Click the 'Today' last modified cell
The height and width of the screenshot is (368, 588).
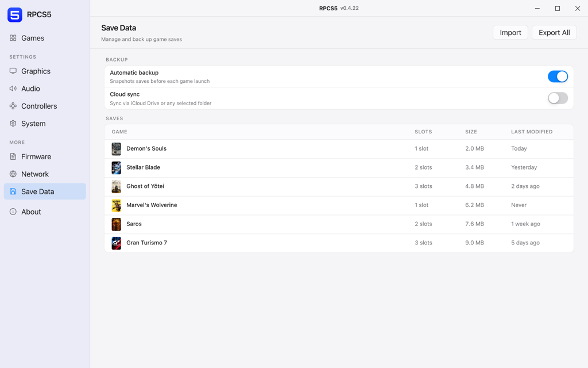point(519,148)
